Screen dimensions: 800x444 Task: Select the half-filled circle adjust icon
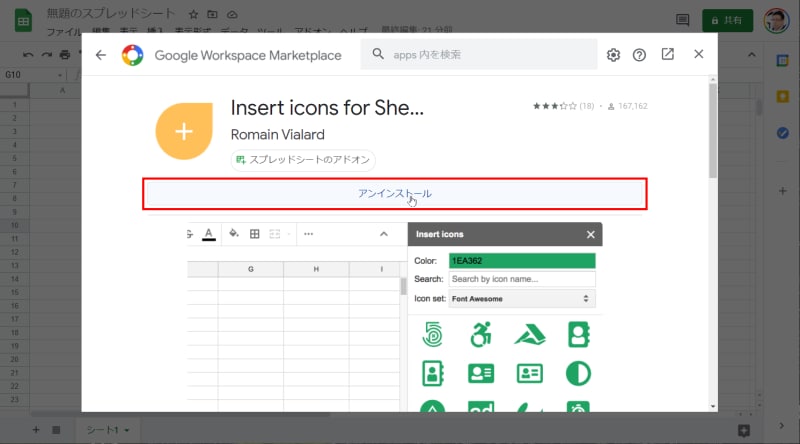click(x=578, y=373)
